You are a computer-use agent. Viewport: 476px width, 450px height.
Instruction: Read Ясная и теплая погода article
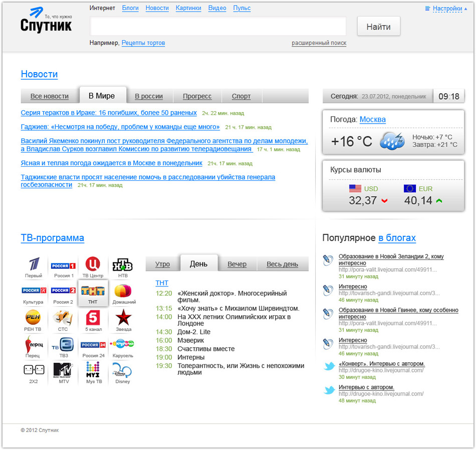tap(111, 163)
